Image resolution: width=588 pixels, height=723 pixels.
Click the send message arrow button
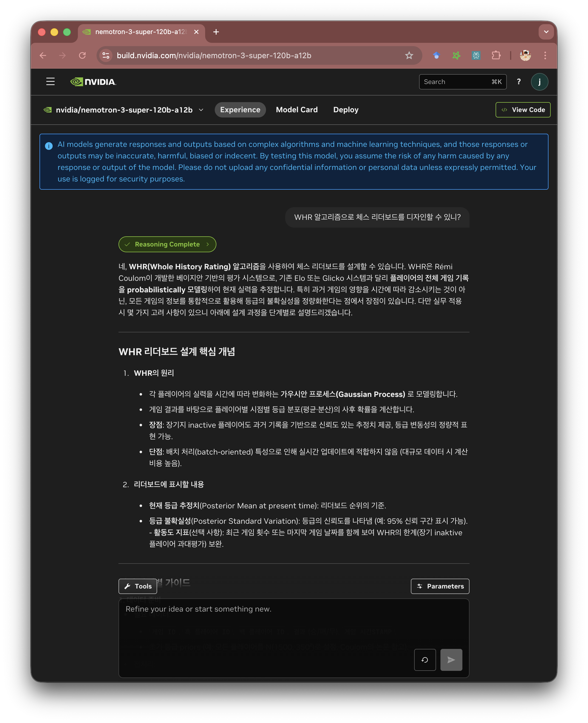451,660
